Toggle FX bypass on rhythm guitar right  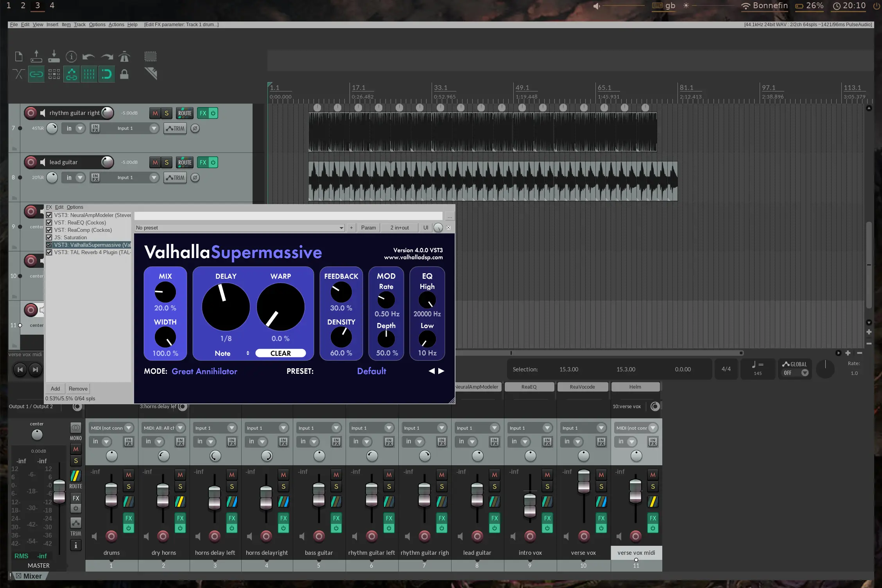(213, 113)
